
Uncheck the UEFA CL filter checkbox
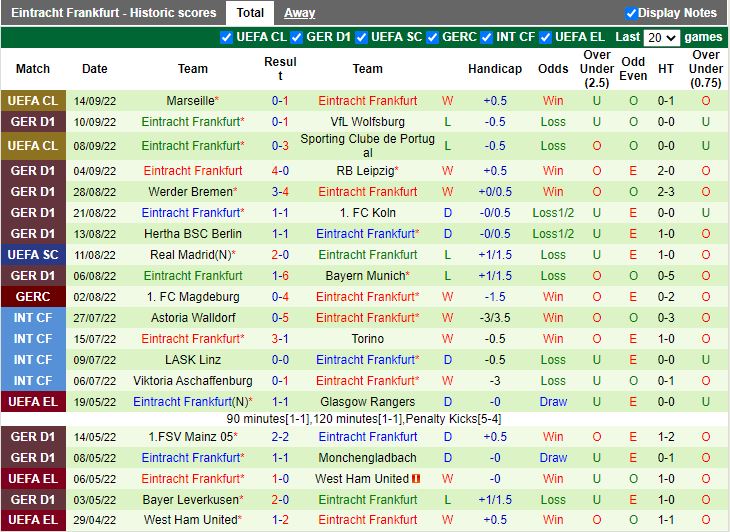point(226,37)
